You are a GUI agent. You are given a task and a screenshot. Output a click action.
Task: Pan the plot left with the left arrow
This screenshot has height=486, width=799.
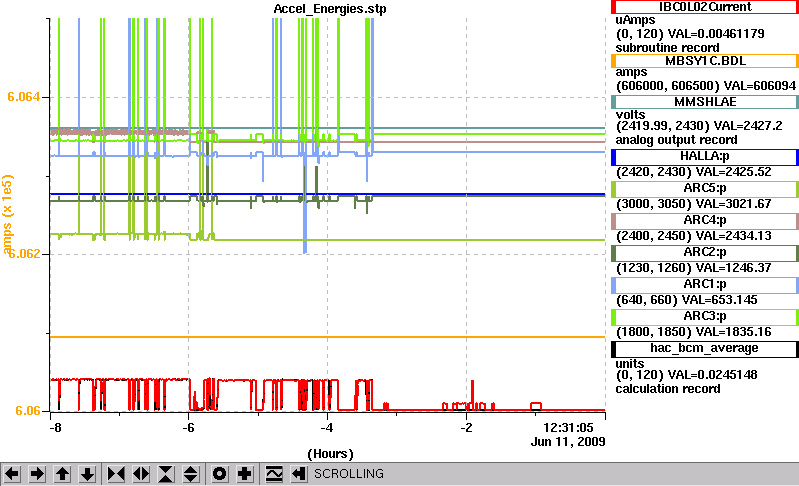[x=12, y=474]
